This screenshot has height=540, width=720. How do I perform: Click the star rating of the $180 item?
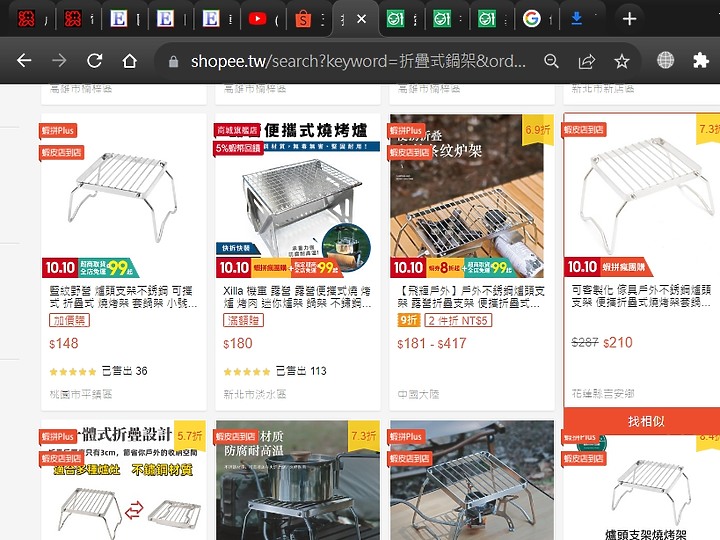click(247, 371)
